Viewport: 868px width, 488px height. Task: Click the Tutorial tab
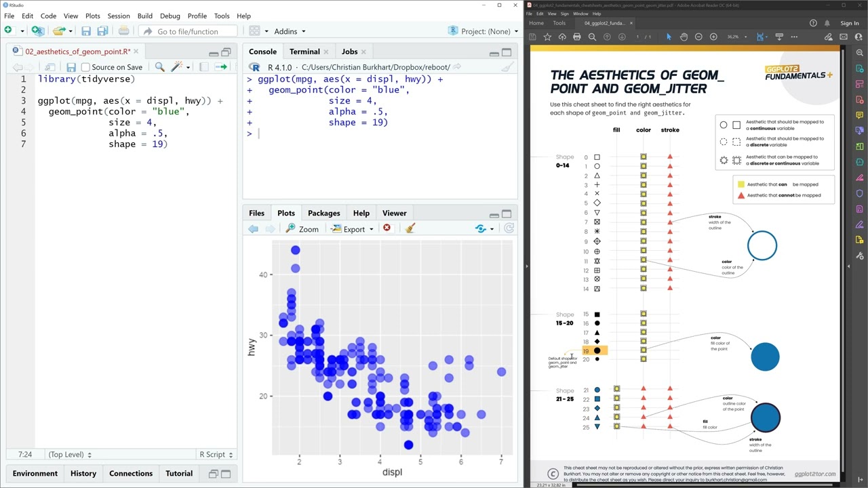[x=179, y=474]
